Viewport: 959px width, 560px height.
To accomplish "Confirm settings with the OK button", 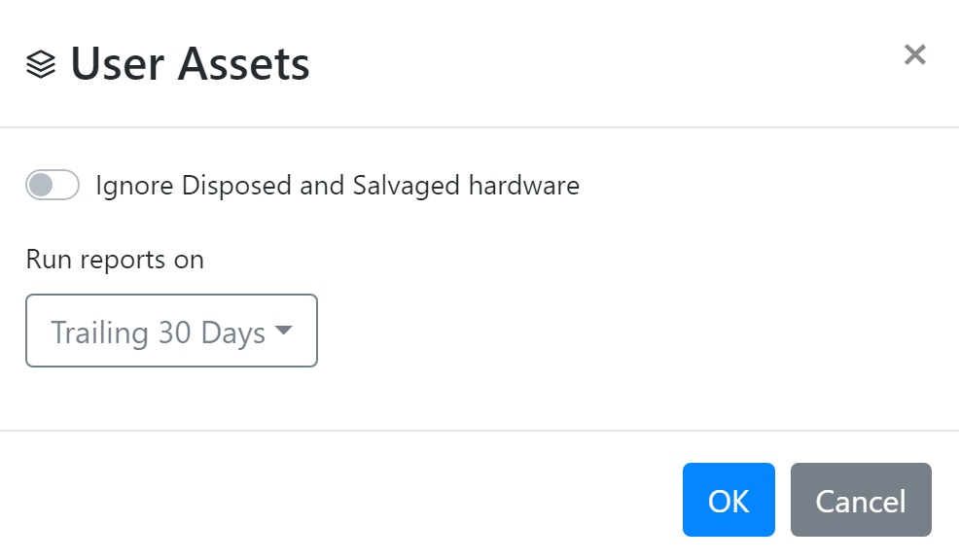I will [x=728, y=500].
